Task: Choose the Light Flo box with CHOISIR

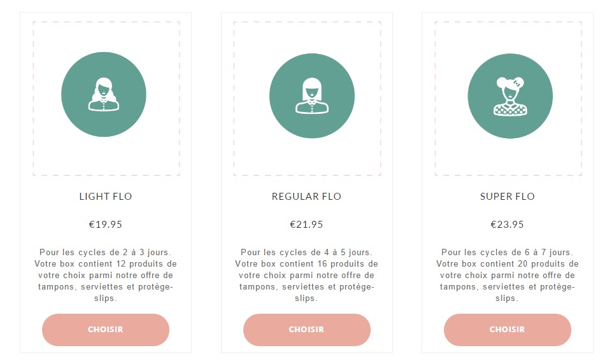Action: pyautogui.click(x=106, y=330)
